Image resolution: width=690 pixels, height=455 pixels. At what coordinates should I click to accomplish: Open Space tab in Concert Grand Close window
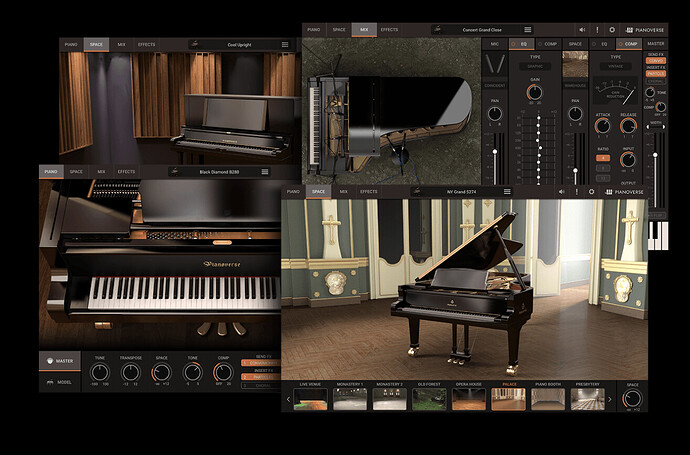pyautogui.click(x=339, y=29)
